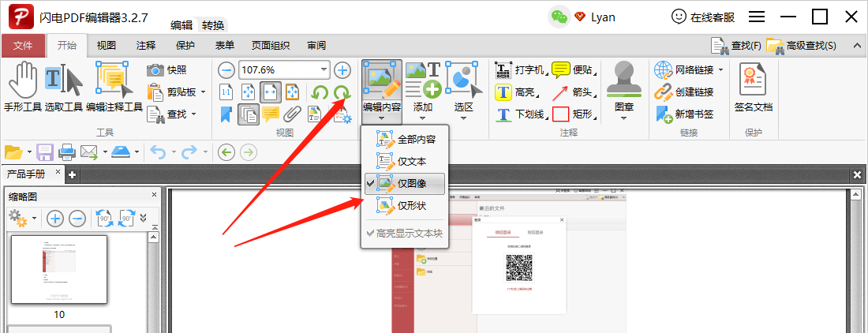Click the 转换 convert mode button
This screenshot has height=333, width=868.
point(213,25)
